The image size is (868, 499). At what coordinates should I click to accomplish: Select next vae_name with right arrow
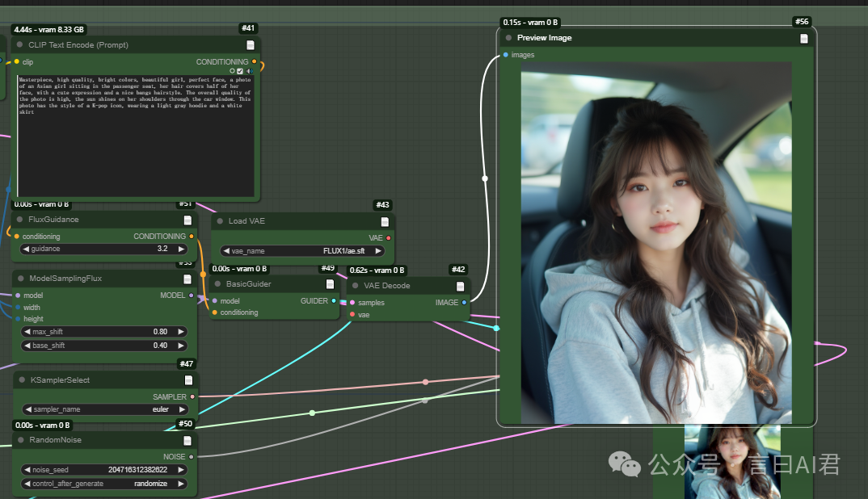(x=379, y=251)
